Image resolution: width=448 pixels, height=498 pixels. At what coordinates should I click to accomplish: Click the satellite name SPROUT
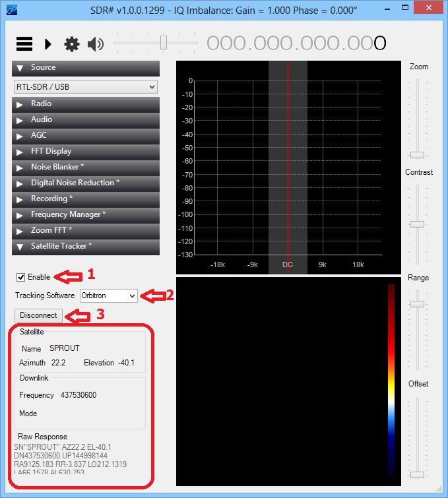pos(65,348)
